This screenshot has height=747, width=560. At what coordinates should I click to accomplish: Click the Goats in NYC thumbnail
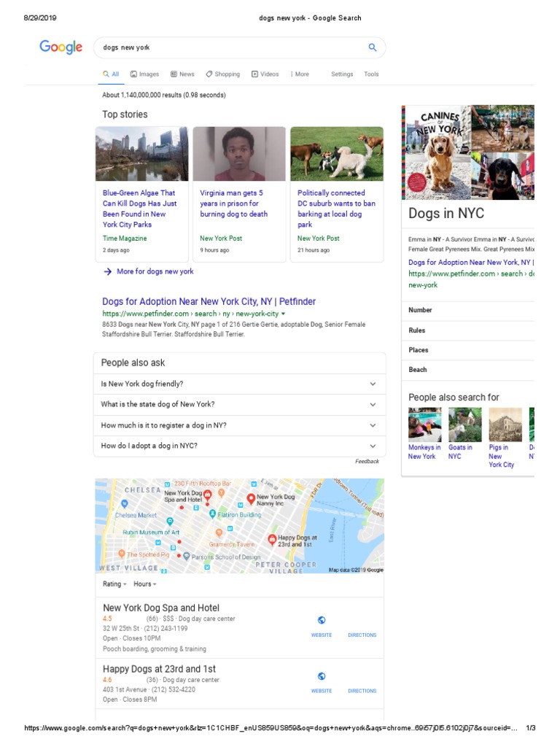(x=465, y=425)
